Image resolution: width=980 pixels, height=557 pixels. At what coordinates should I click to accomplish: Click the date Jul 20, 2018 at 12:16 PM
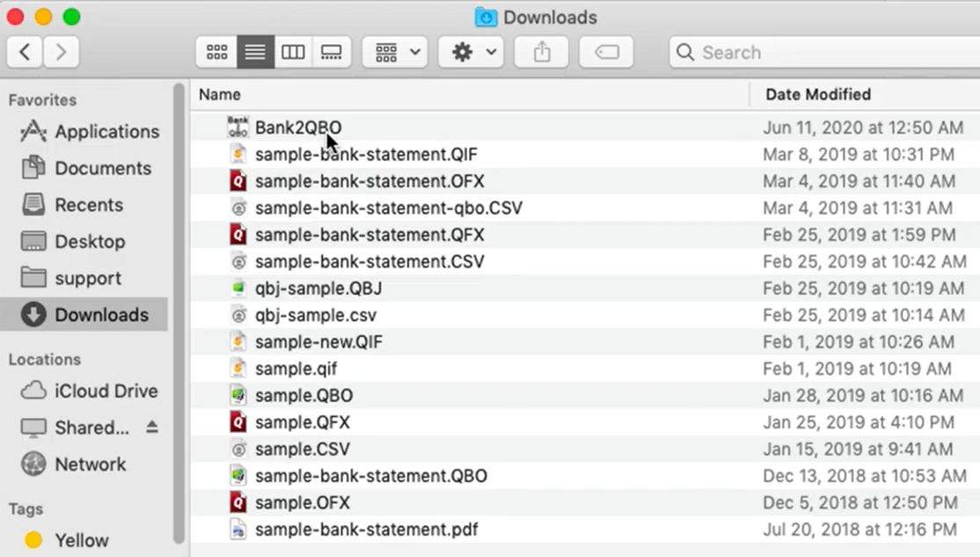coord(860,530)
